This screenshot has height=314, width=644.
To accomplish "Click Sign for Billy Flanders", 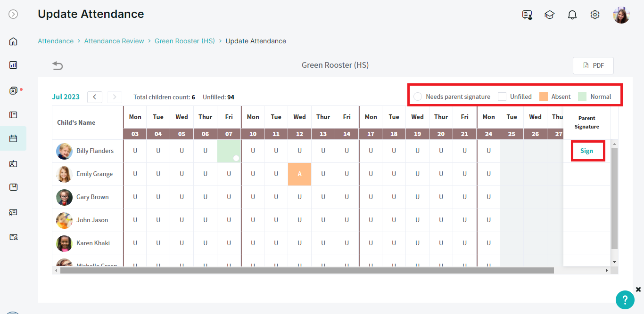I will [587, 151].
